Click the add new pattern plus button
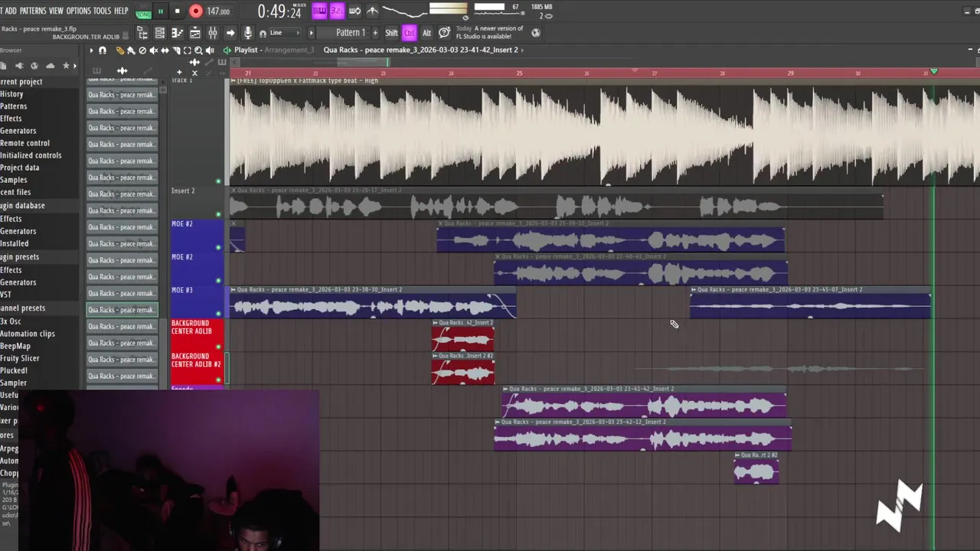This screenshot has width=980, height=551. [x=375, y=33]
